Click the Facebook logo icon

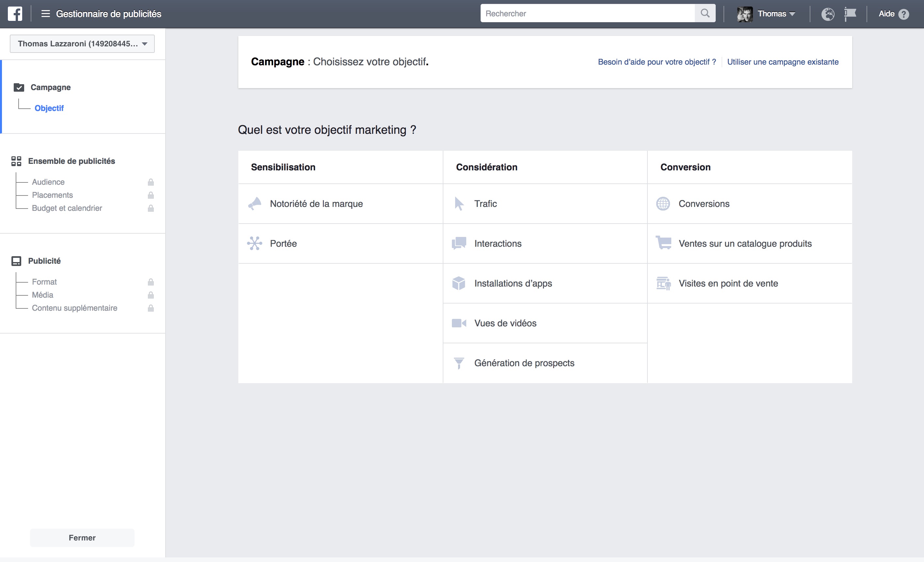(15, 14)
